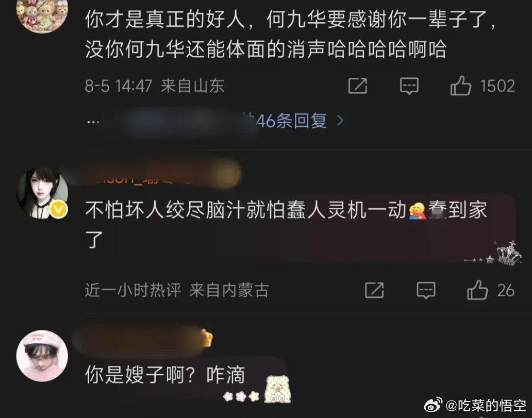Open the @吃菜的悟空 Weibo watermark

click(476, 405)
